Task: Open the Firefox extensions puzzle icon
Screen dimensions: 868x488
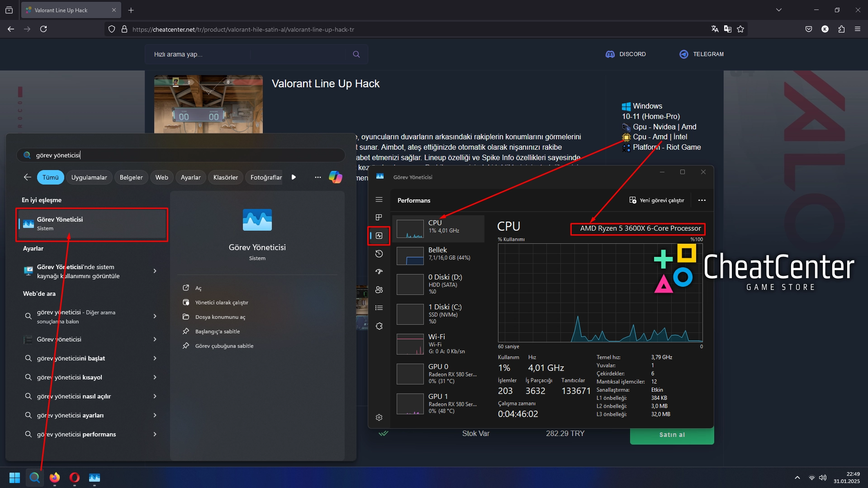Action: click(x=841, y=29)
